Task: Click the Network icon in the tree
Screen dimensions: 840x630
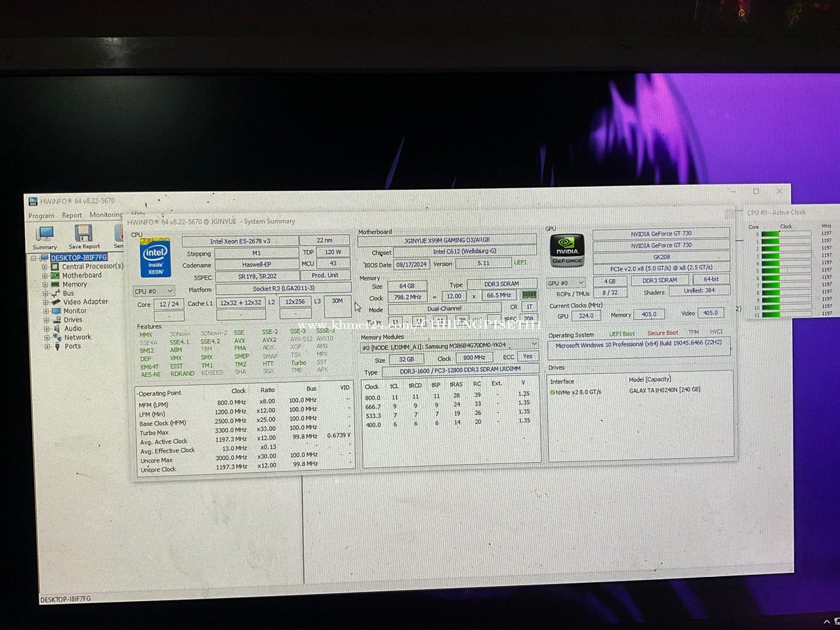Action: 56,337
